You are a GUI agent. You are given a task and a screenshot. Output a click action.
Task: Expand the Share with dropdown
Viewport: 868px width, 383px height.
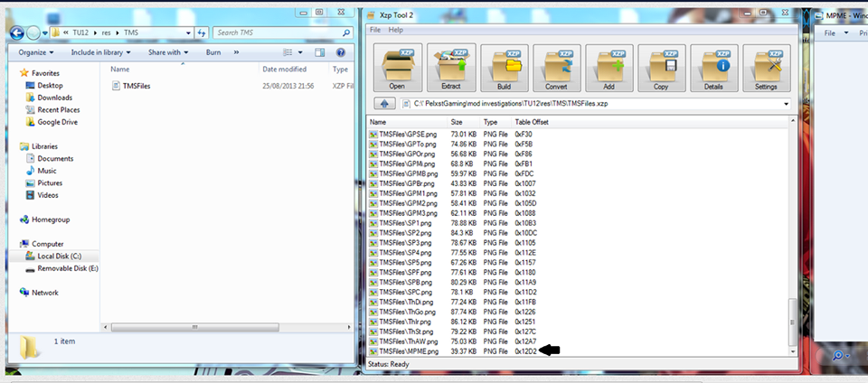pos(167,52)
